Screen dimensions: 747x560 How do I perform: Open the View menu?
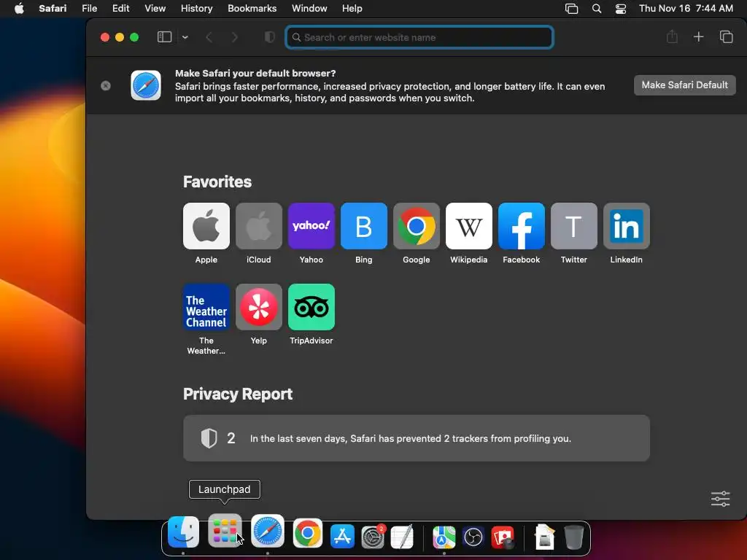pos(155,9)
